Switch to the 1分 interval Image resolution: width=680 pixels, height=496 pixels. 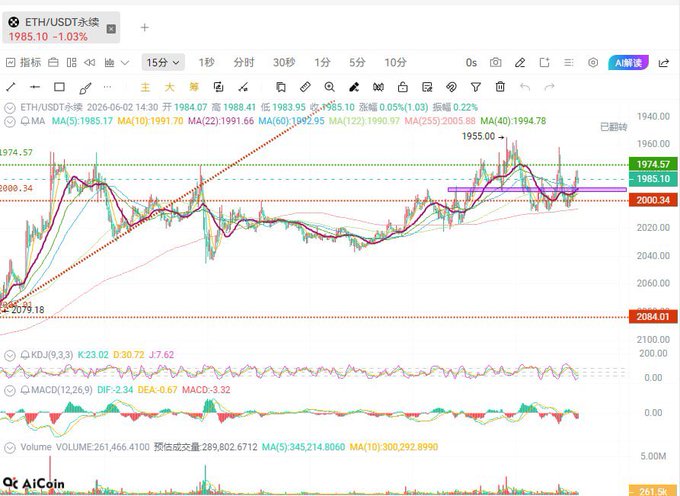click(323, 62)
